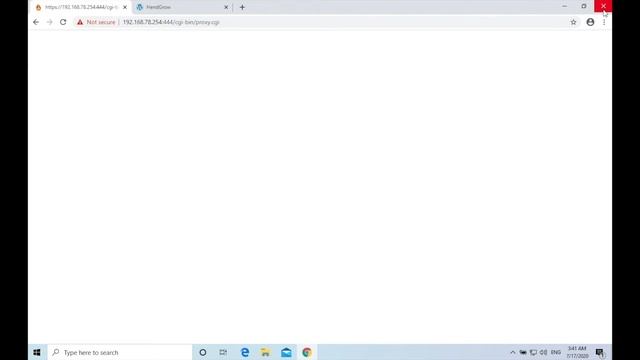640x360 pixels.
Task: Switch to the second browser tab
Action: (x=182, y=7)
